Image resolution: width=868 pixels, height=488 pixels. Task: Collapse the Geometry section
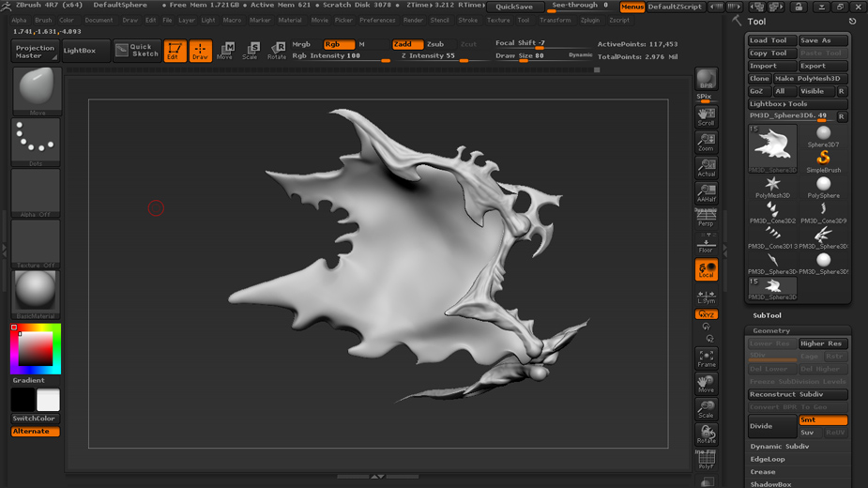[x=771, y=331]
